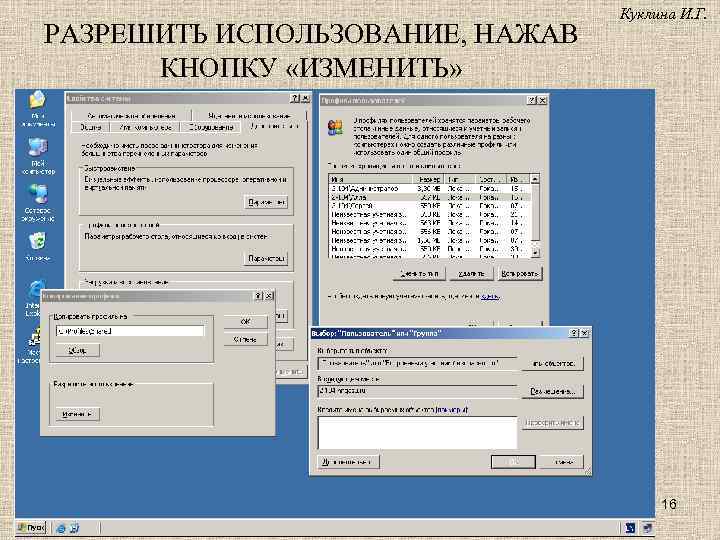The image size is (720, 540).
Task: Select the Сергей profile row
Action: (429, 206)
